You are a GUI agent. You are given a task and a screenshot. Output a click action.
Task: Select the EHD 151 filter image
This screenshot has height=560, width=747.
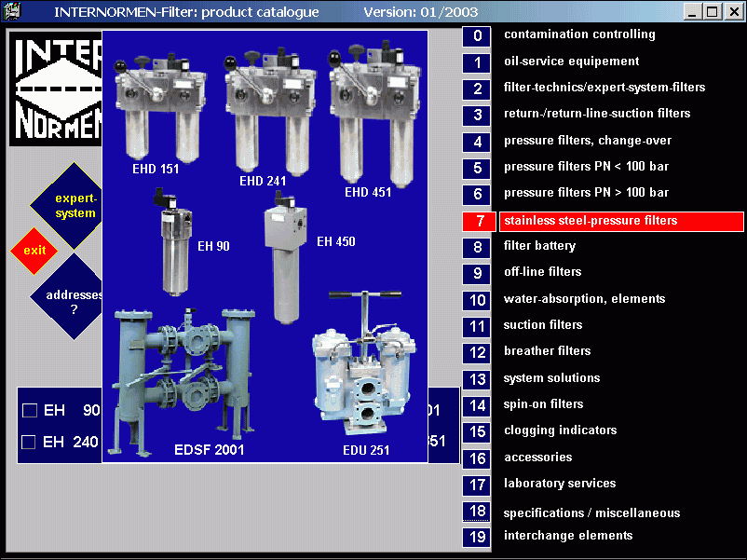(159, 110)
